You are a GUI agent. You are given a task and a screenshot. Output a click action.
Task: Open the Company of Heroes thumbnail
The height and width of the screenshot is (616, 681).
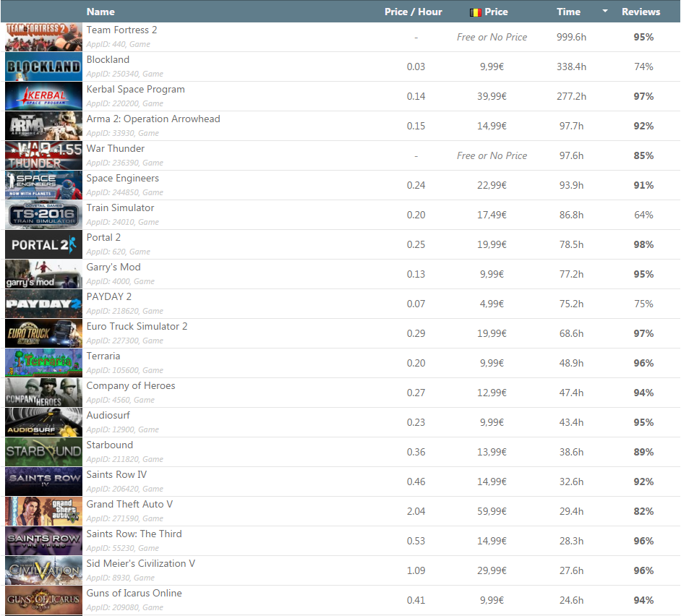point(43,393)
